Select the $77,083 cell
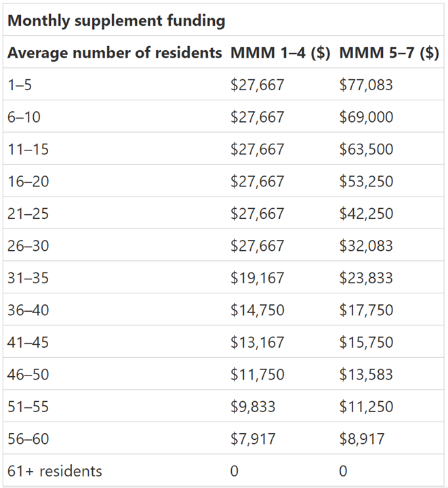 pyautogui.click(x=366, y=85)
